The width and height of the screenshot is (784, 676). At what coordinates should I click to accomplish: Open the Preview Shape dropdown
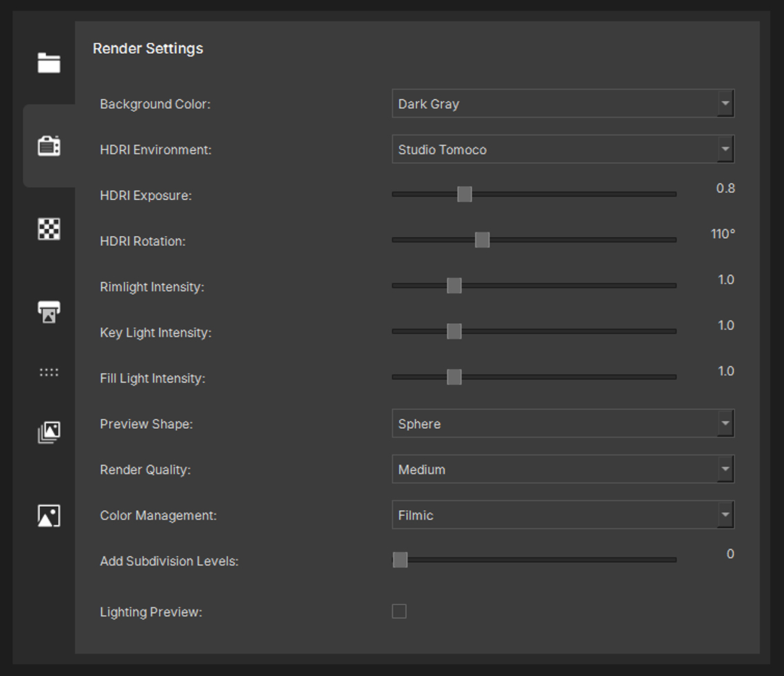563,423
